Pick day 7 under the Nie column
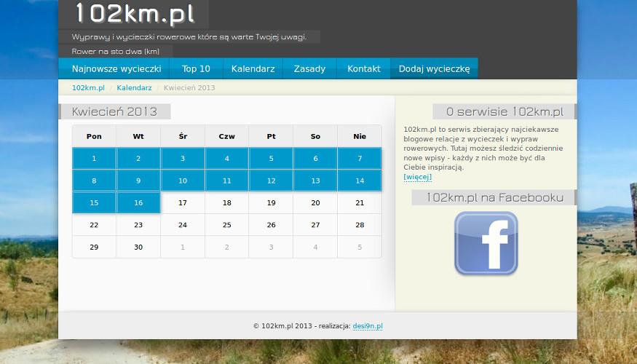Image resolution: width=637 pixels, height=364 pixels. point(360,159)
